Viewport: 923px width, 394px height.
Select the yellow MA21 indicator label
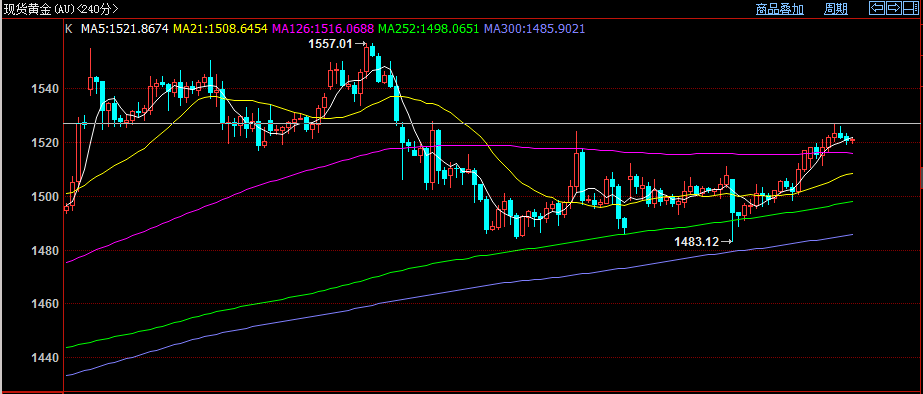[x=220, y=28]
